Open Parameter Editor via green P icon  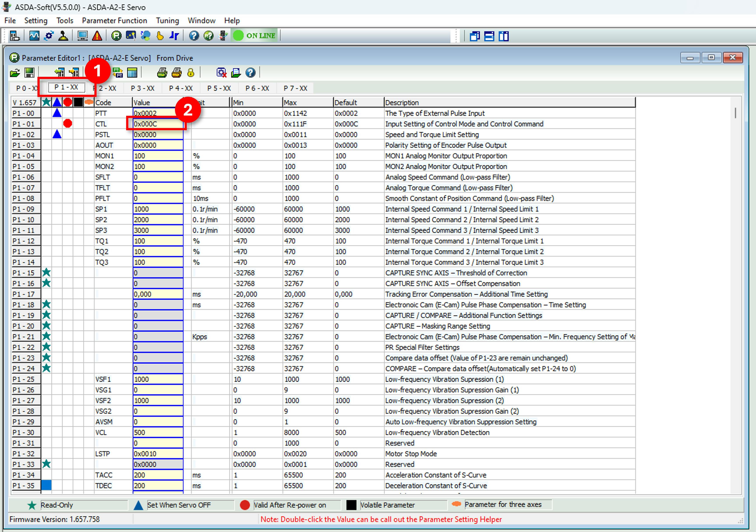[116, 35]
